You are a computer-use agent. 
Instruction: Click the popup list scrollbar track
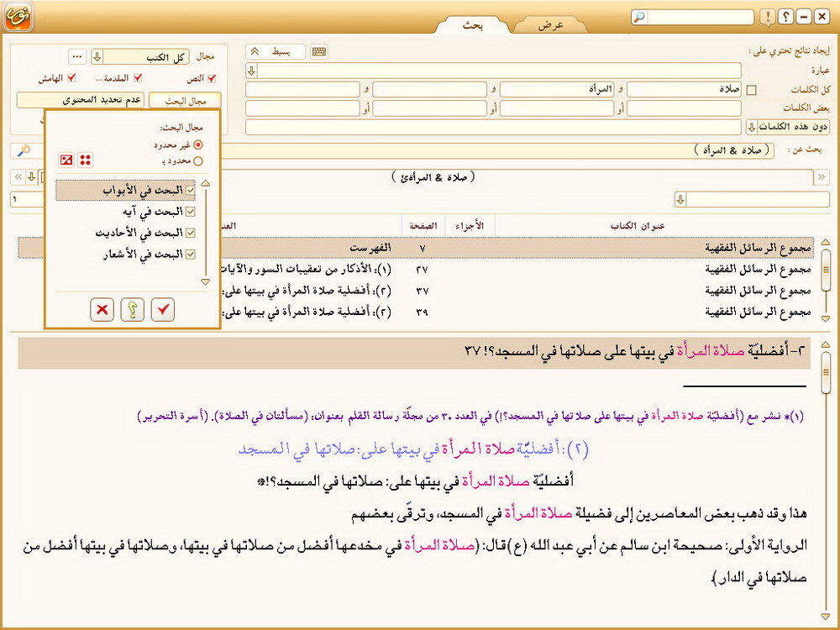pyautogui.click(x=207, y=233)
